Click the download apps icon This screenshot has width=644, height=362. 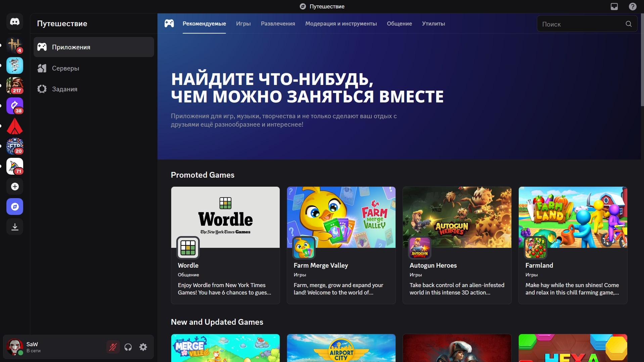coord(15,227)
